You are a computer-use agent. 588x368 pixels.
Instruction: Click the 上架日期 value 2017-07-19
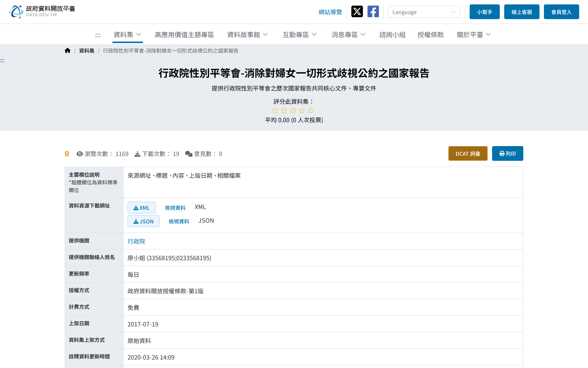click(143, 324)
